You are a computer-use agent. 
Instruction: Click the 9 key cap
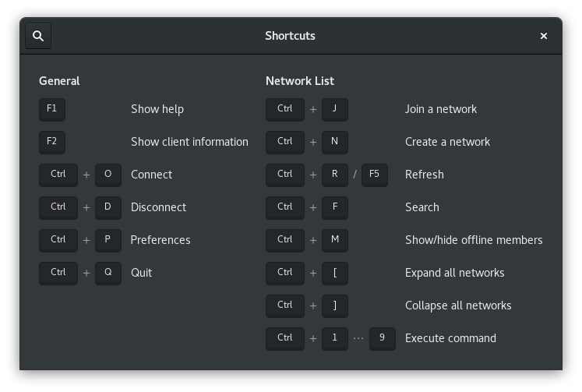pyautogui.click(x=382, y=338)
